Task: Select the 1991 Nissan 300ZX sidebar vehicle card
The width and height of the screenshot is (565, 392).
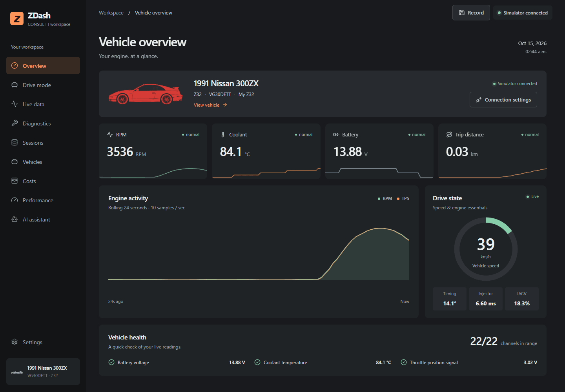Action: point(43,372)
